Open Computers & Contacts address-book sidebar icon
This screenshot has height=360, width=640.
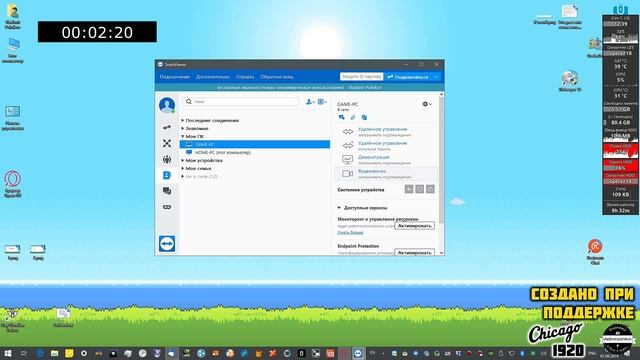coord(167,175)
